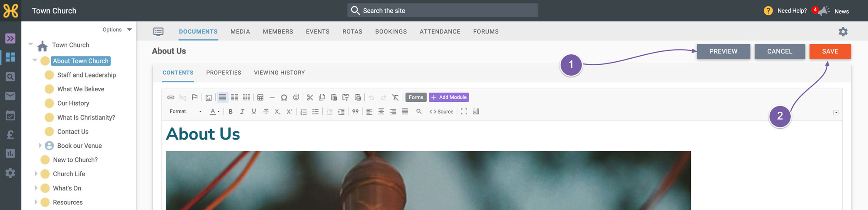868x210 pixels.
Task: Open the Format dropdown
Action: [185, 112]
